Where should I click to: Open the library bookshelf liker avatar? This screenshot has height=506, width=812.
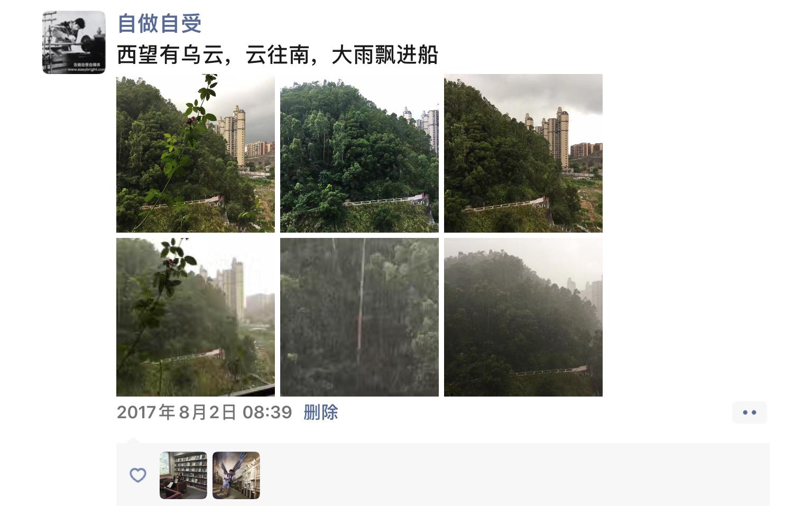[x=183, y=475]
